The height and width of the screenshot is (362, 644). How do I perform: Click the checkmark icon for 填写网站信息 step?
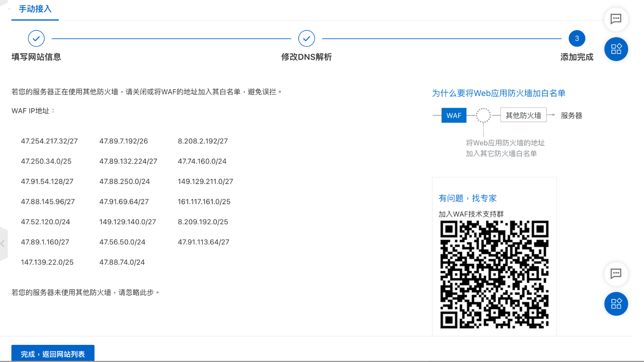point(36,38)
